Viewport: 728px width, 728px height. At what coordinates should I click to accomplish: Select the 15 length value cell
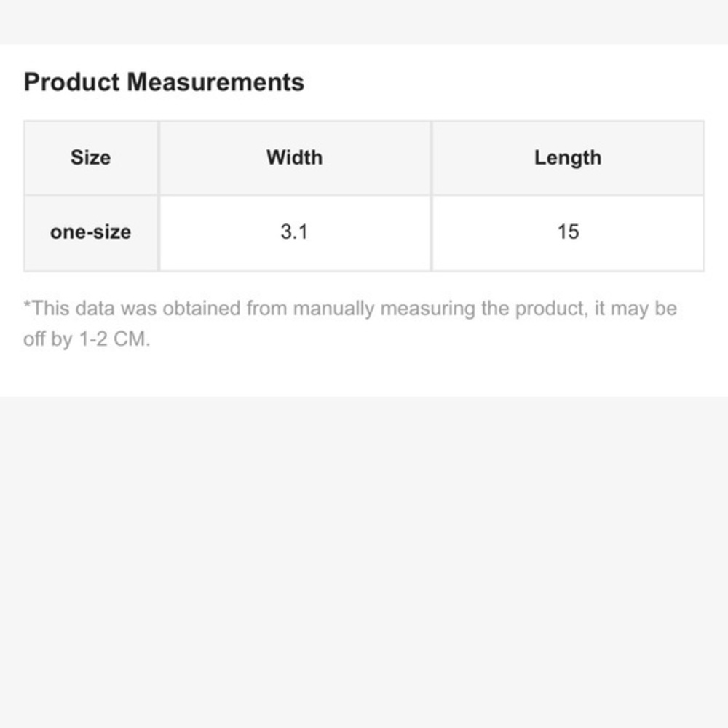(x=568, y=233)
